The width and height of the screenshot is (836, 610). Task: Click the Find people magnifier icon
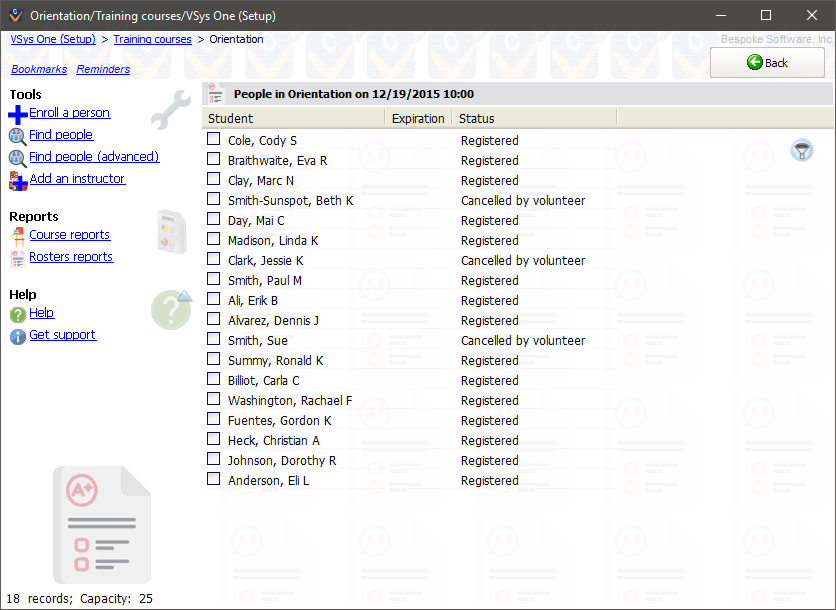[x=17, y=134]
